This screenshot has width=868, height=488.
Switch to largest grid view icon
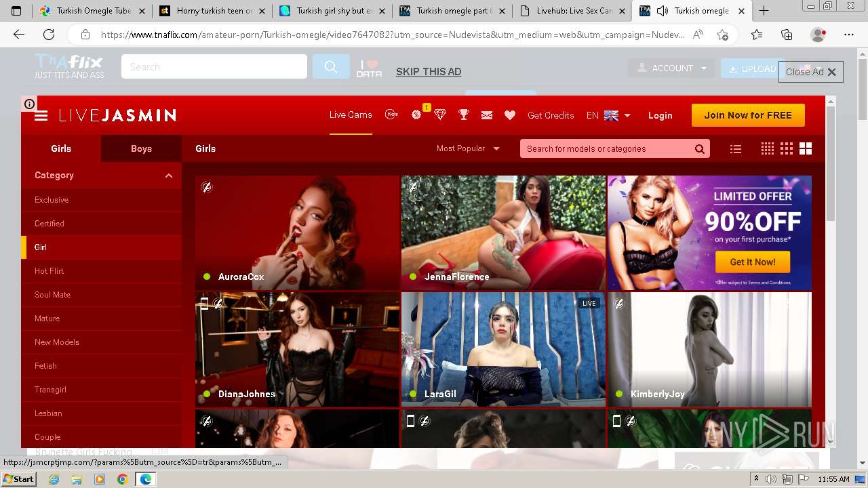[x=806, y=149]
